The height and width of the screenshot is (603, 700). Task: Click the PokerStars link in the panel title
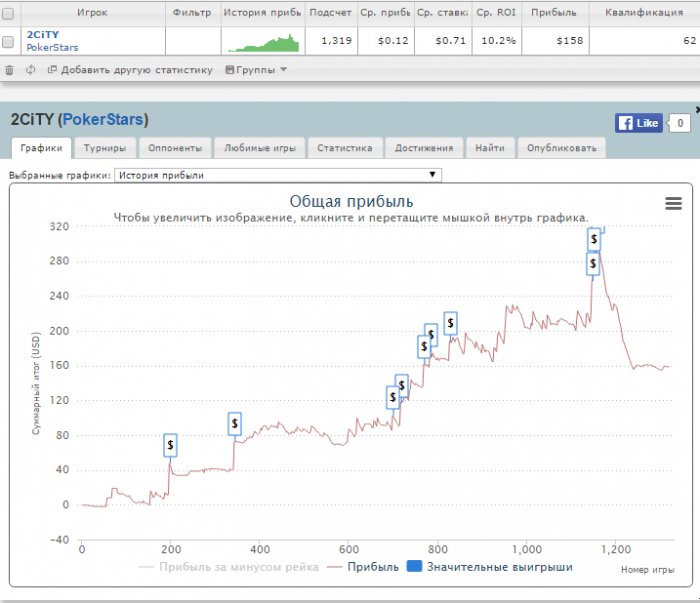(x=103, y=120)
